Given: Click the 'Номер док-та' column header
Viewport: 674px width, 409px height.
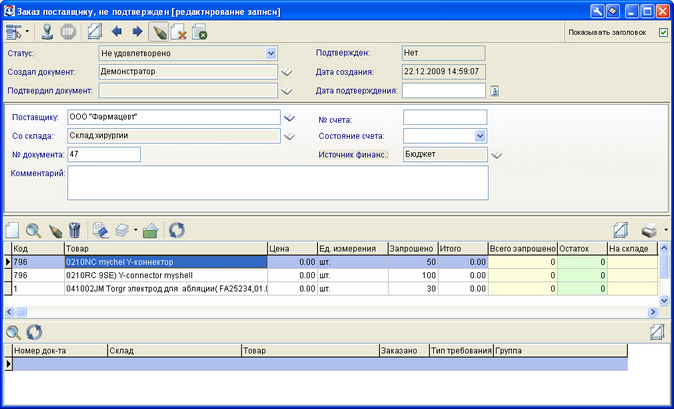Looking at the screenshot, I should pos(60,351).
